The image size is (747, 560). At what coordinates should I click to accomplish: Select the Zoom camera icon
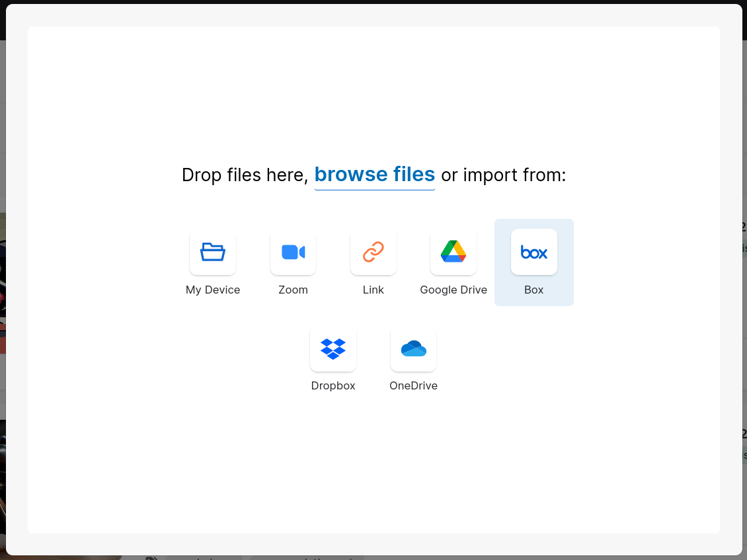293,252
